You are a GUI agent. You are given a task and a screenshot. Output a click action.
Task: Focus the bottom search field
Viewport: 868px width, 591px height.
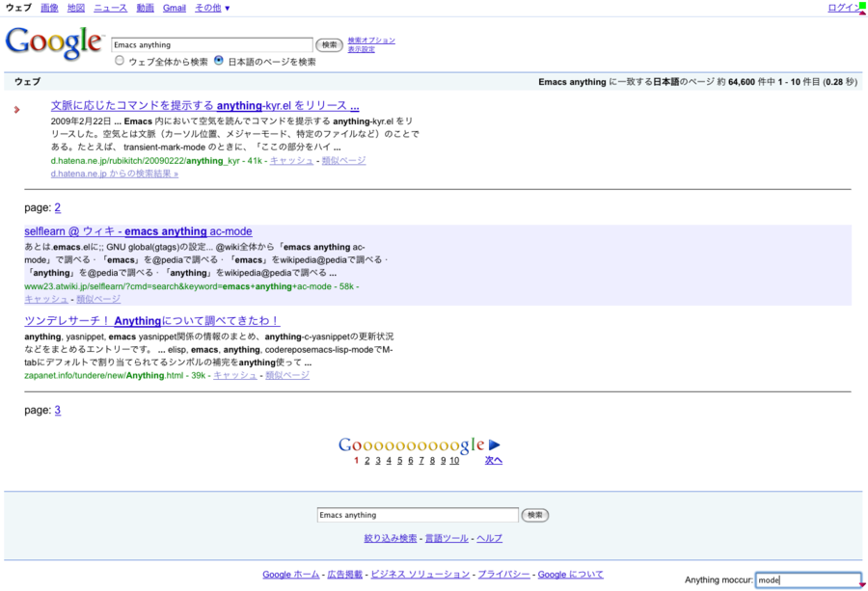[x=418, y=515]
